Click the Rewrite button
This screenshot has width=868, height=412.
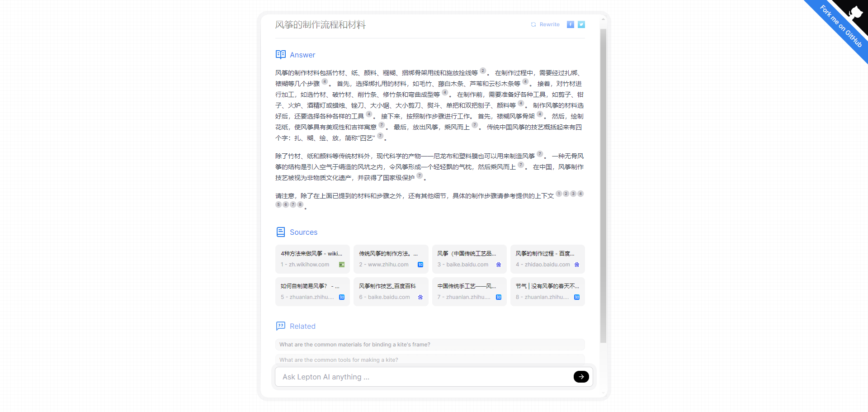click(x=545, y=24)
